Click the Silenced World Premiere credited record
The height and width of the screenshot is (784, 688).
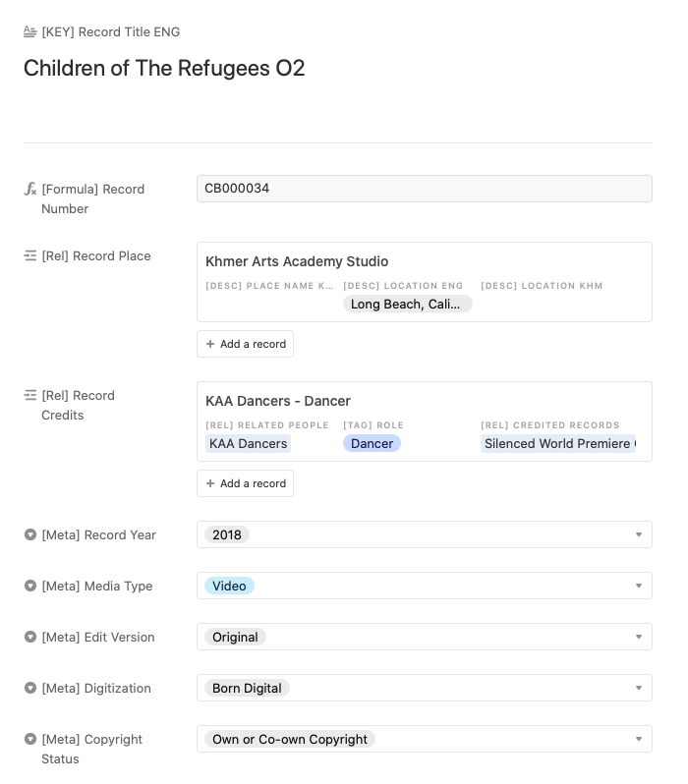pyautogui.click(x=558, y=443)
